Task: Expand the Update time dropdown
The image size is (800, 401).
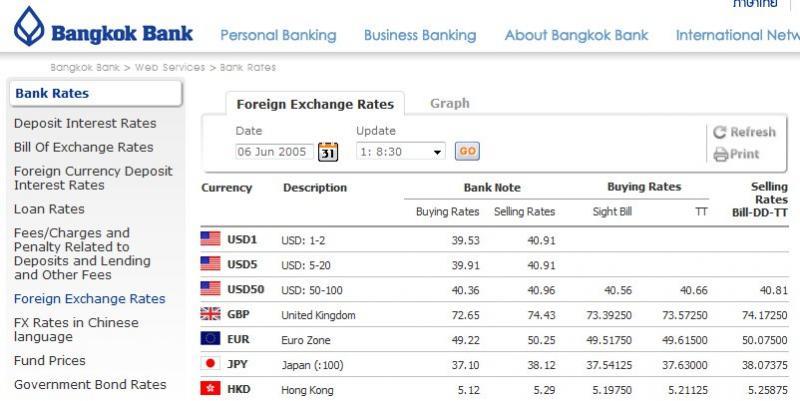Action: click(x=401, y=152)
